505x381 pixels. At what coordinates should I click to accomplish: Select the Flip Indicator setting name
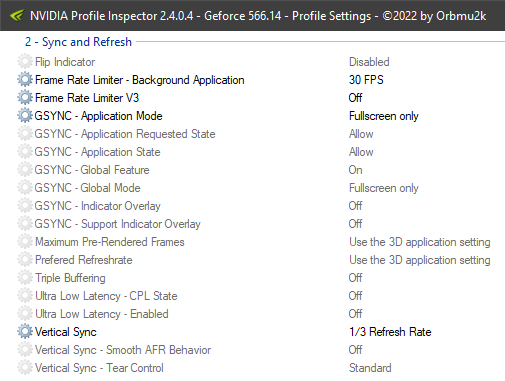(x=65, y=62)
